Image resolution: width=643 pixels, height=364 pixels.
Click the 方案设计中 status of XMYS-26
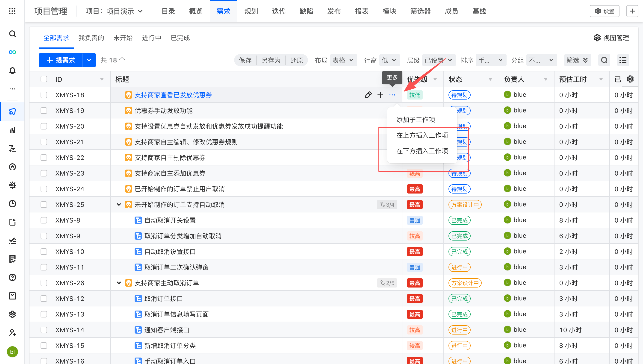465,283
